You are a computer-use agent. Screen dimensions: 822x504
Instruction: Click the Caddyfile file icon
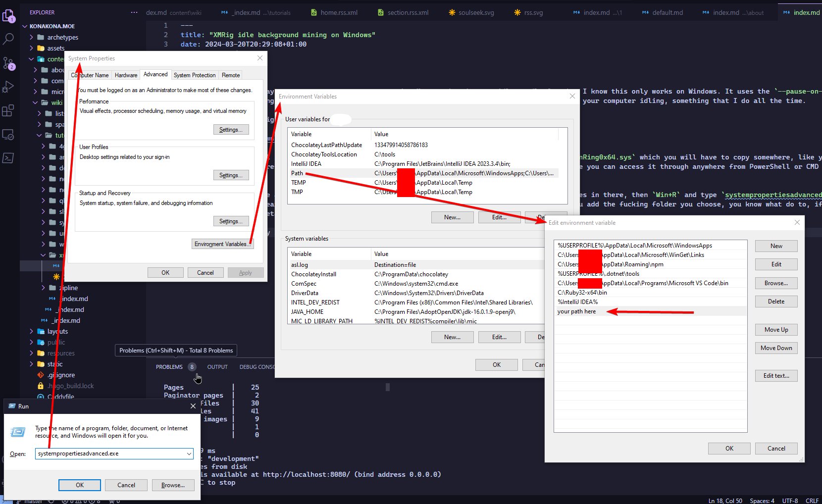pos(41,397)
